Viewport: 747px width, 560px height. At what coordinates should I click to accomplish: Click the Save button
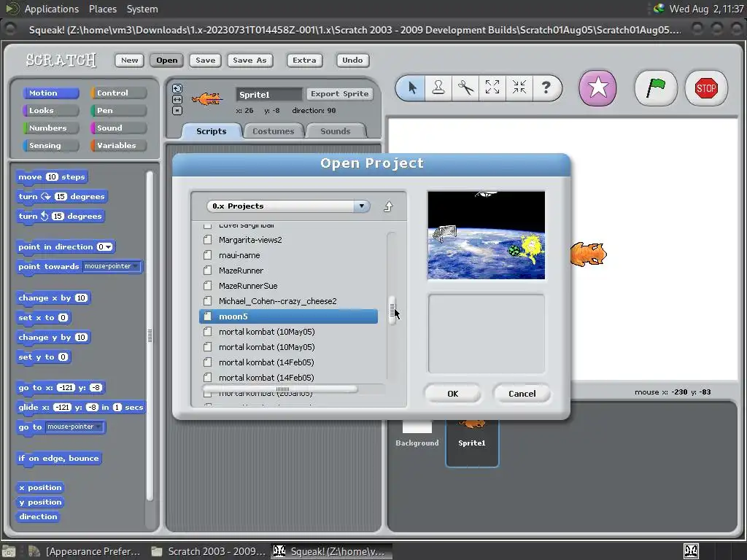tap(205, 60)
